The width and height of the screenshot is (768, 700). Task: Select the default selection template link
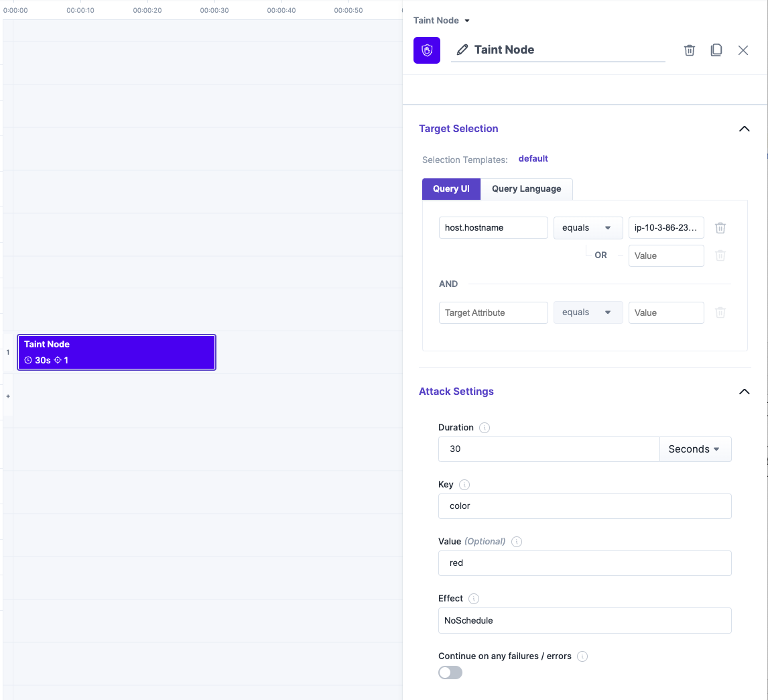click(533, 158)
